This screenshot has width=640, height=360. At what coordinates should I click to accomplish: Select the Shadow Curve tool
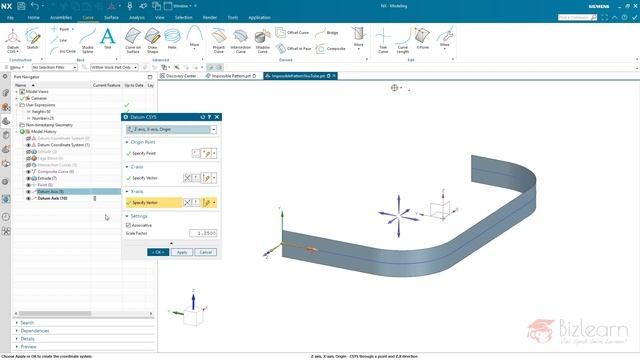(x=262, y=40)
